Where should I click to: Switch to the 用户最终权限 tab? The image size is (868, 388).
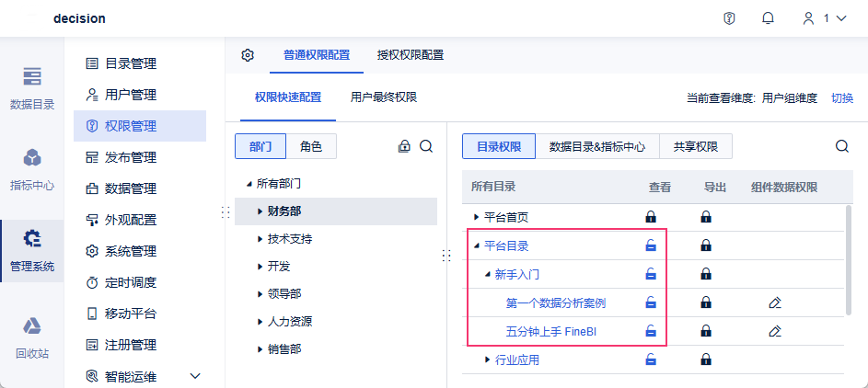click(384, 97)
